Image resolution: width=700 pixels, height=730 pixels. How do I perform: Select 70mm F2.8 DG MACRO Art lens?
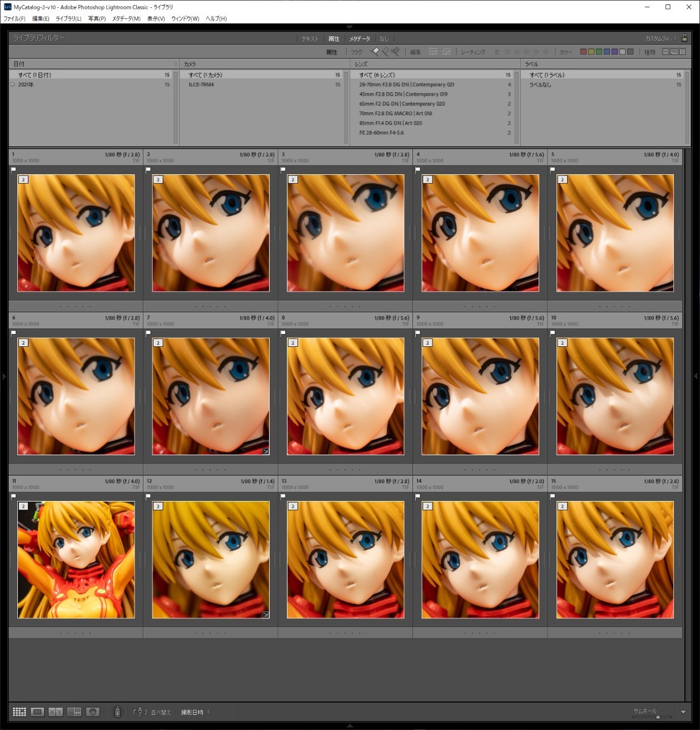pyautogui.click(x=433, y=113)
